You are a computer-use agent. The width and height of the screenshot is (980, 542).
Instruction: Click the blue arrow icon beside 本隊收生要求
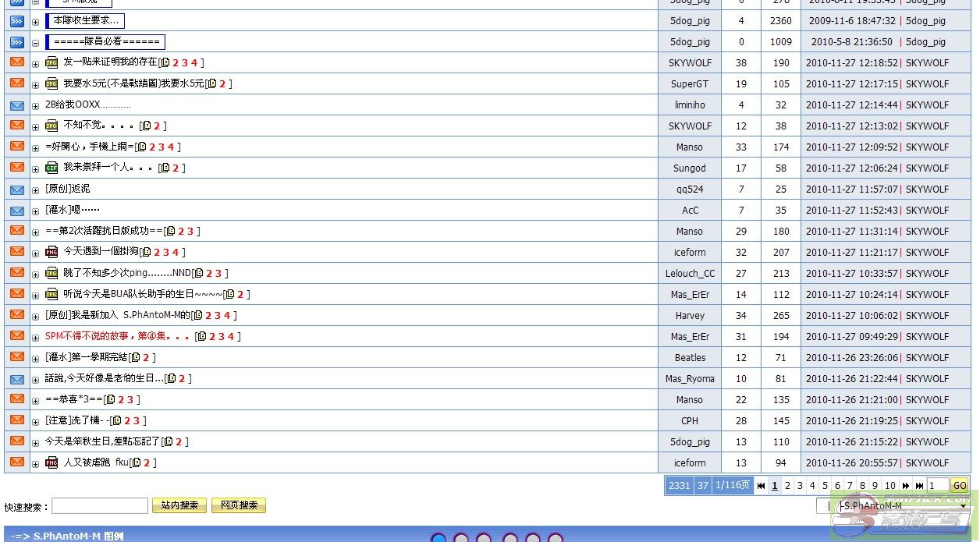(17, 21)
